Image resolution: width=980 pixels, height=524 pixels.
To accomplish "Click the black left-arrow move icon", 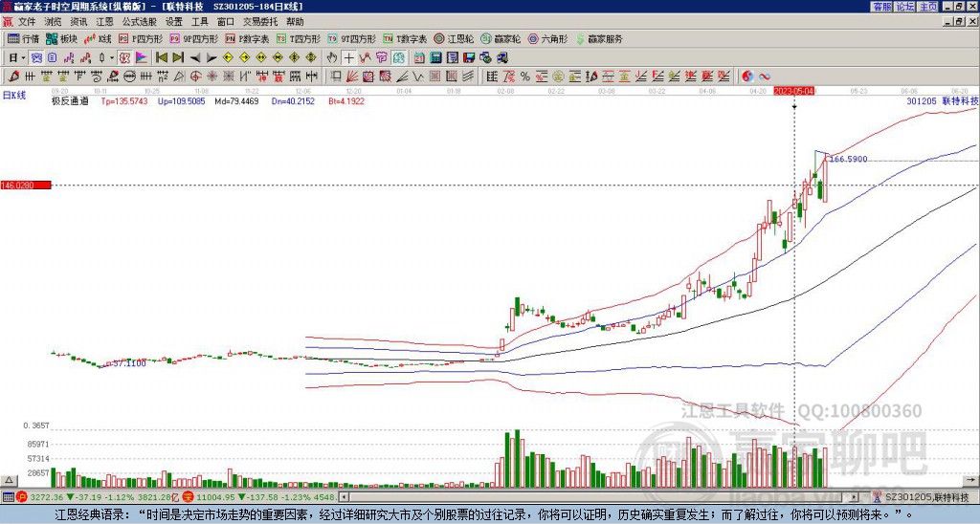I will coord(195,58).
